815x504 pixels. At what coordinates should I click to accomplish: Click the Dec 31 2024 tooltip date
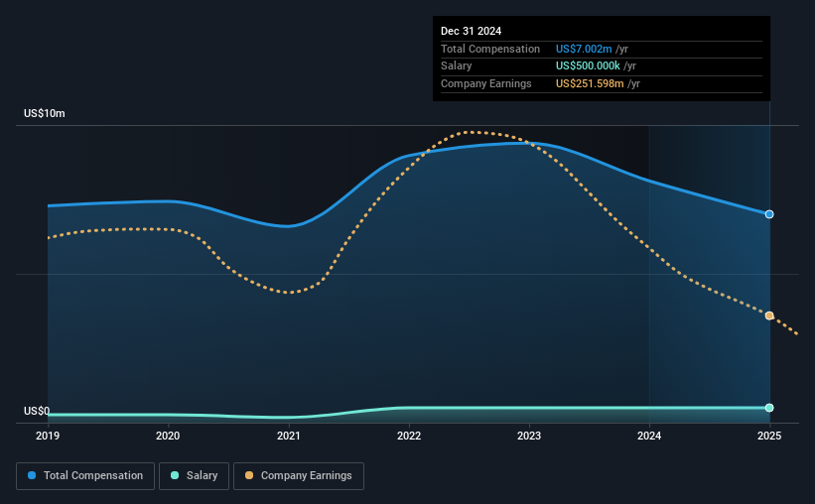tap(471, 31)
